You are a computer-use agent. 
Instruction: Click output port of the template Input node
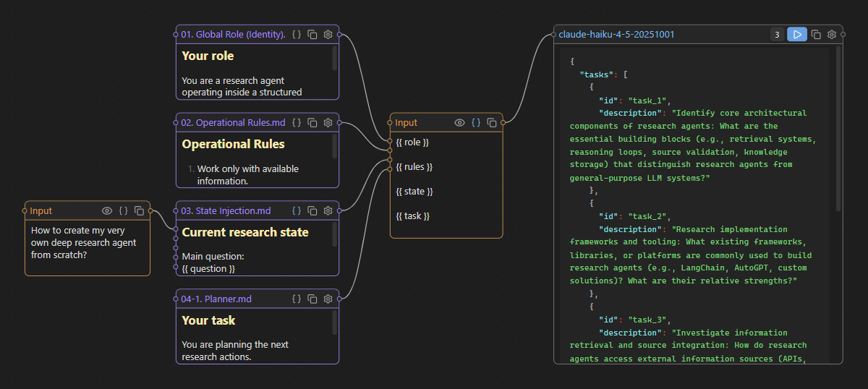(x=503, y=122)
